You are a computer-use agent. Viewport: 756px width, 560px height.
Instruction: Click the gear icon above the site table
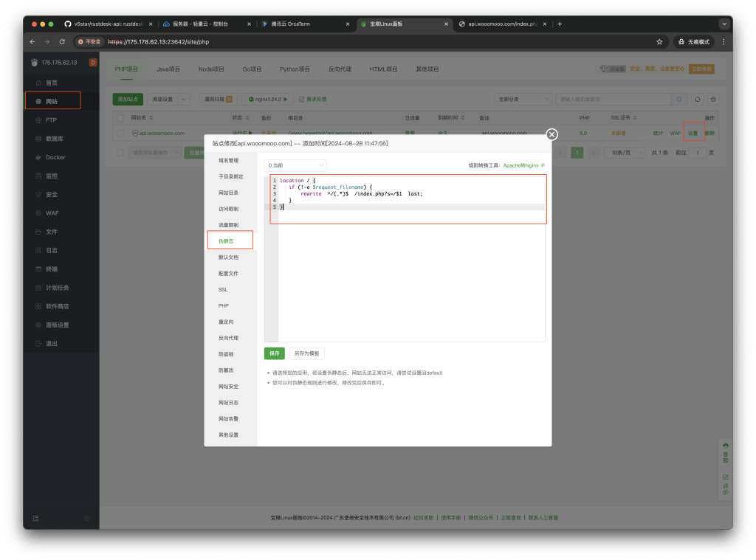pos(713,99)
